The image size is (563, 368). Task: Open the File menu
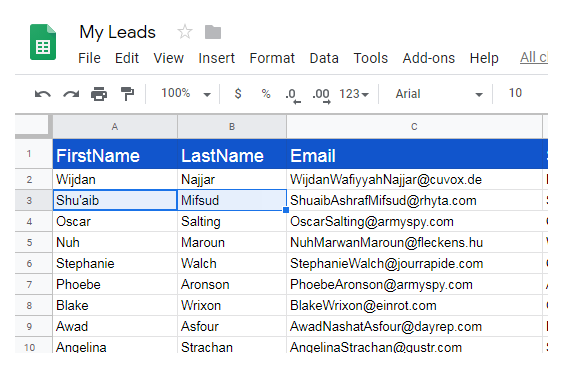(x=89, y=58)
